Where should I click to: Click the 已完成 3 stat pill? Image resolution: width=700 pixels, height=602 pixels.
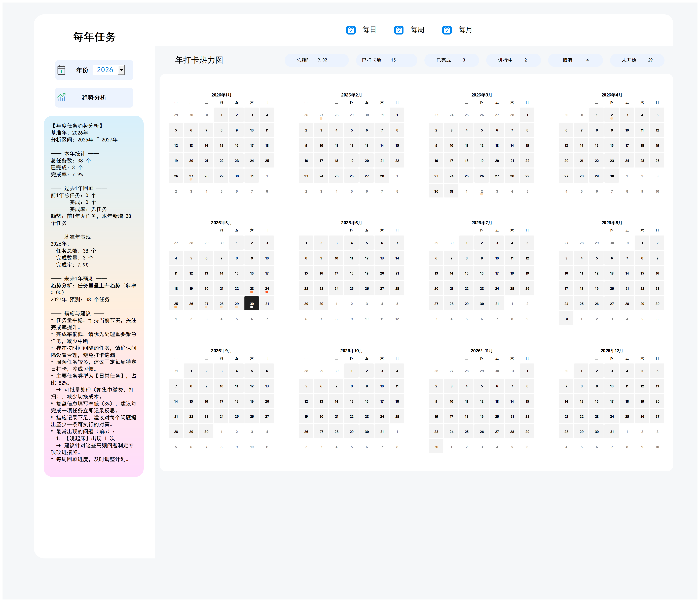point(451,60)
